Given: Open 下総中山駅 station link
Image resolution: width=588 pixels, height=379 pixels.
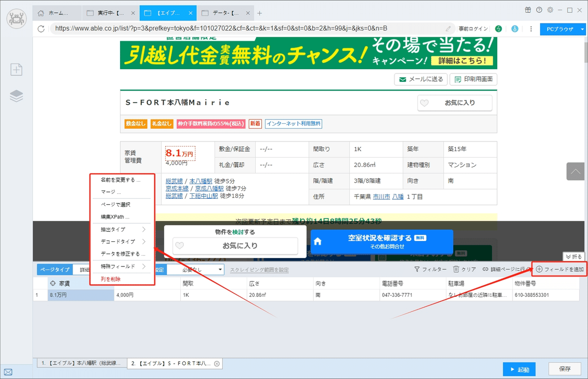Looking at the screenshot, I should coord(203,195).
